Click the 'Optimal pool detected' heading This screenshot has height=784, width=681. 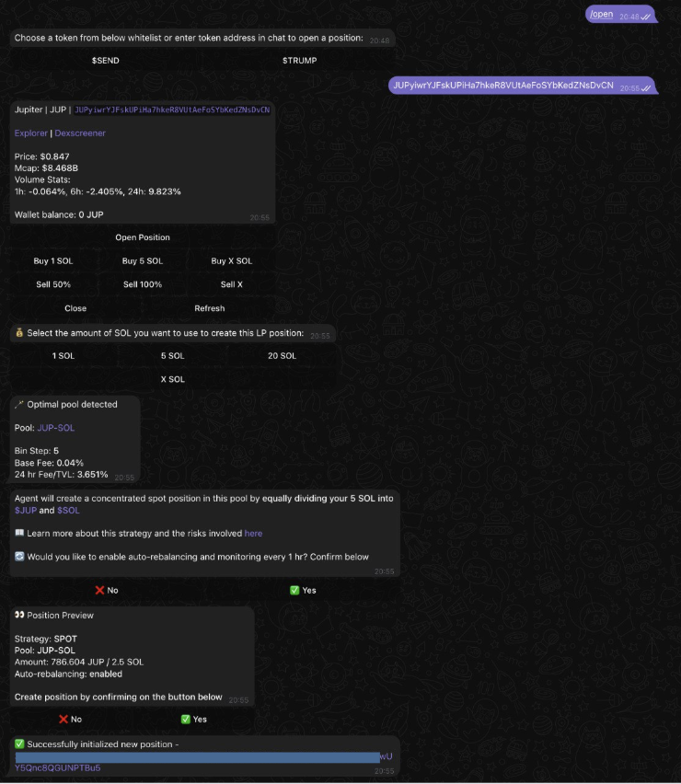[x=72, y=405]
